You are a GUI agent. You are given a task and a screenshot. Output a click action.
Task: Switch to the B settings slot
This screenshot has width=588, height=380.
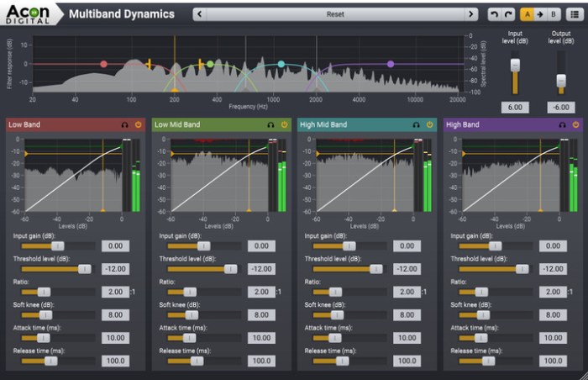tap(553, 14)
